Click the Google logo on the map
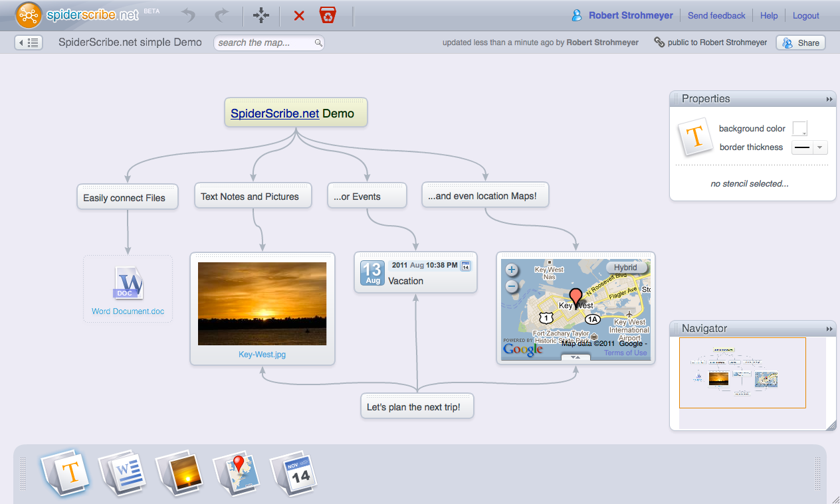Image resolution: width=840 pixels, height=504 pixels. click(x=523, y=349)
